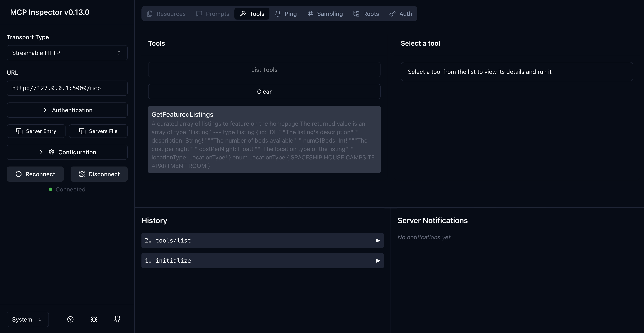
Task: Click the Server Entry copy icon
Action: click(20, 131)
